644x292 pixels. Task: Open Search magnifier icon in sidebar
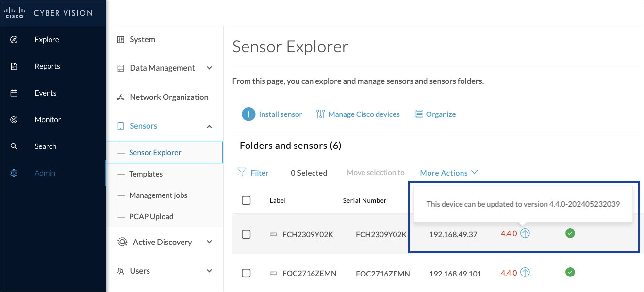tap(14, 146)
